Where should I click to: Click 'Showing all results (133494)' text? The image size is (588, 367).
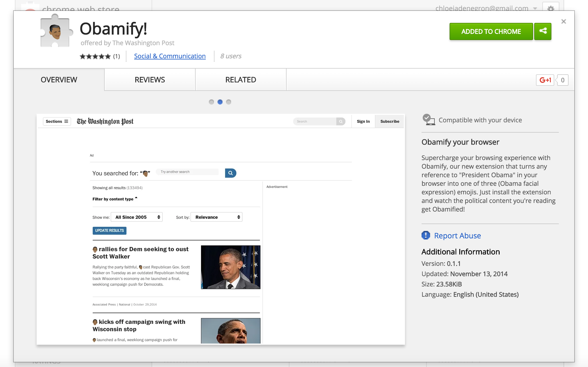118,188
